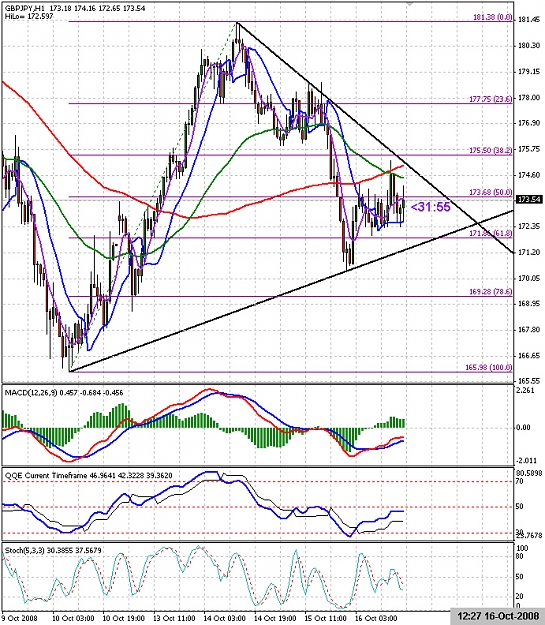This screenshot has height=625, width=545.
Task: Click the 176.90 price axis value
Action: (529, 124)
